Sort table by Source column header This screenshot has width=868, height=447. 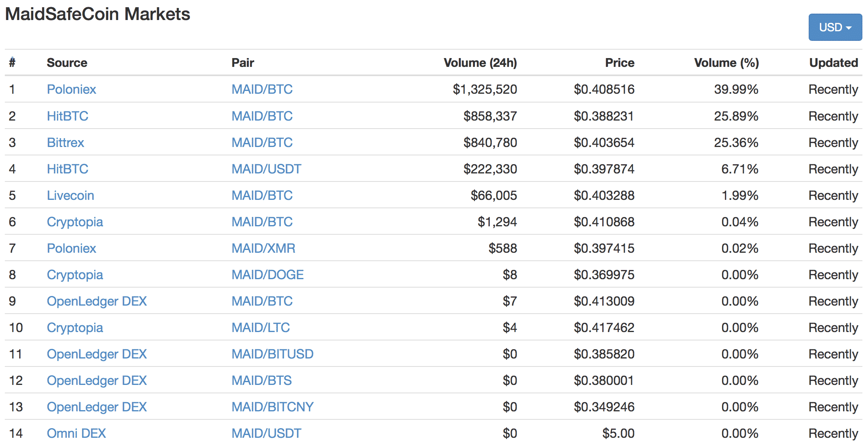click(67, 62)
